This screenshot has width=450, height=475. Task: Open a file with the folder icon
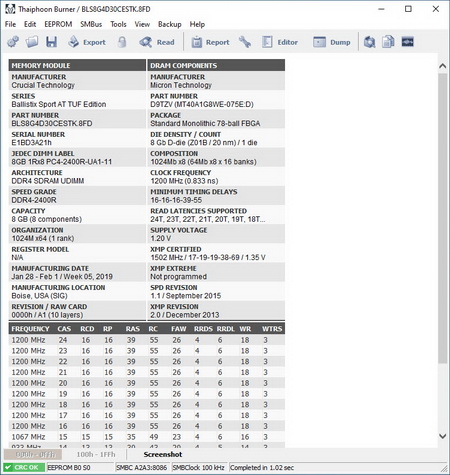tap(32, 42)
